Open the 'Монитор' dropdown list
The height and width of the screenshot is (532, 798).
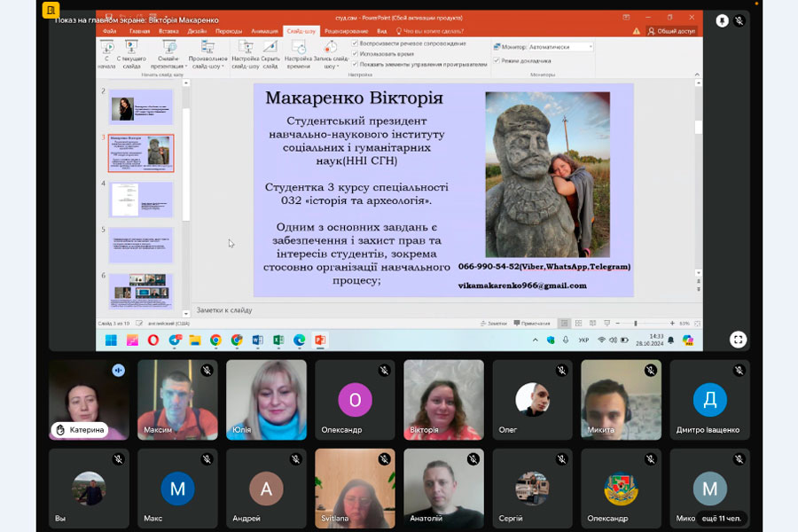tap(589, 46)
